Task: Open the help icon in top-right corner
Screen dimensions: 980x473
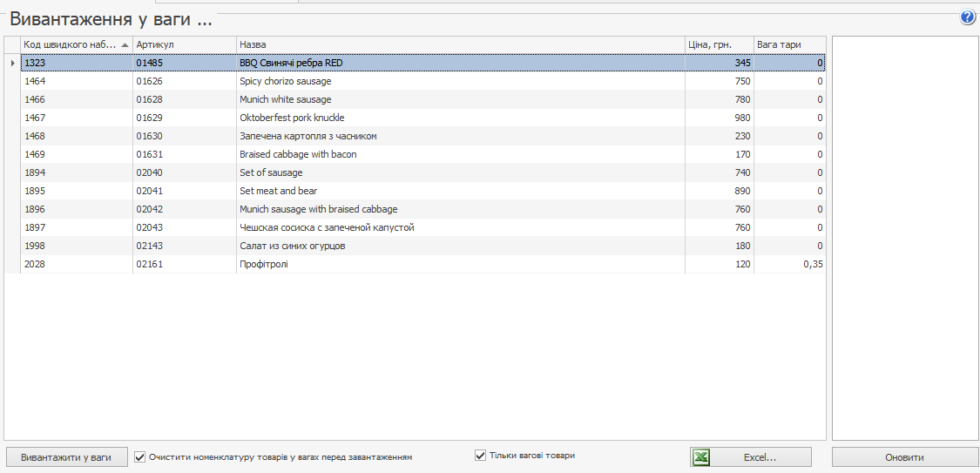Action: [967, 17]
